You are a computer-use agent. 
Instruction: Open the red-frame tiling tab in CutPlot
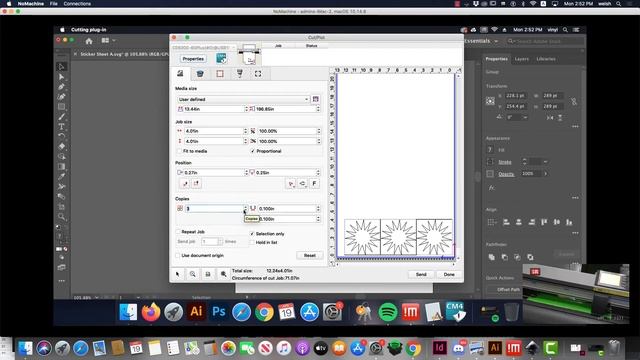[x=220, y=74]
